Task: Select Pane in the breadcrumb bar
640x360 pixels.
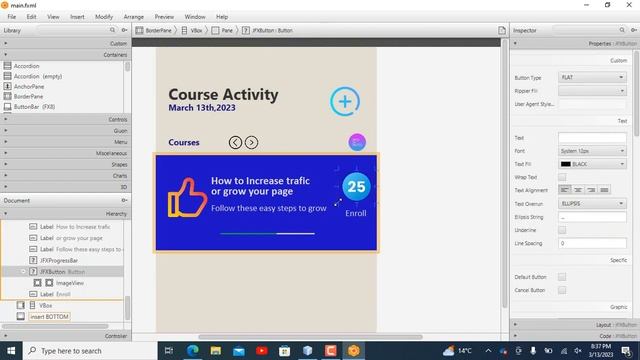Action: (x=222, y=30)
